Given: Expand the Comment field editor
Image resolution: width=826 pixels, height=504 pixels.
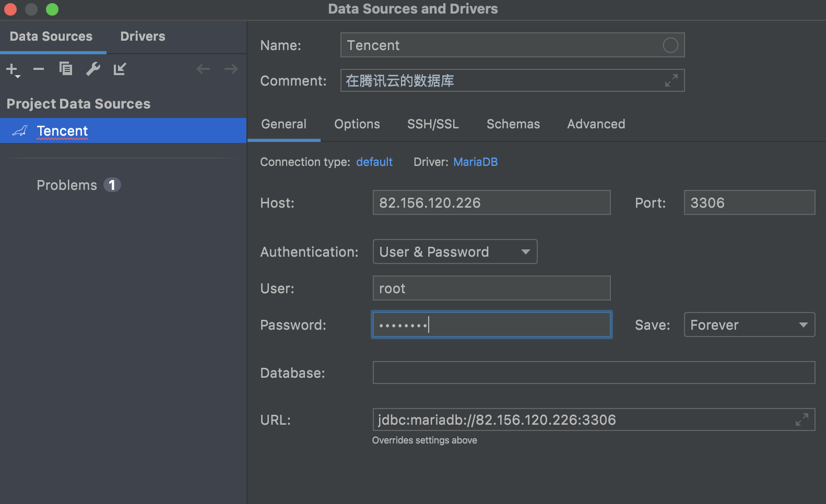Looking at the screenshot, I should [671, 80].
